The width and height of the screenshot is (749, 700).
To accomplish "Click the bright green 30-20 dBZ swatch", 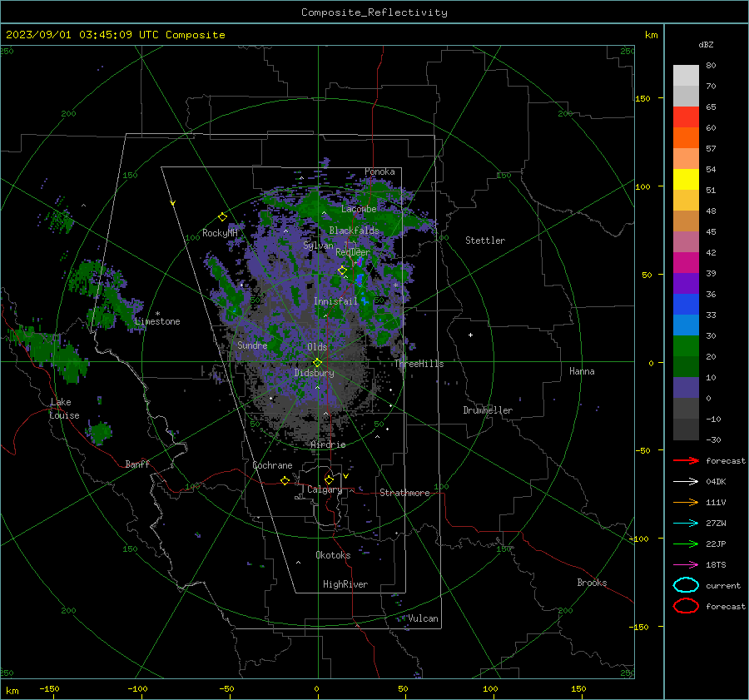I will click(x=686, y=346).
